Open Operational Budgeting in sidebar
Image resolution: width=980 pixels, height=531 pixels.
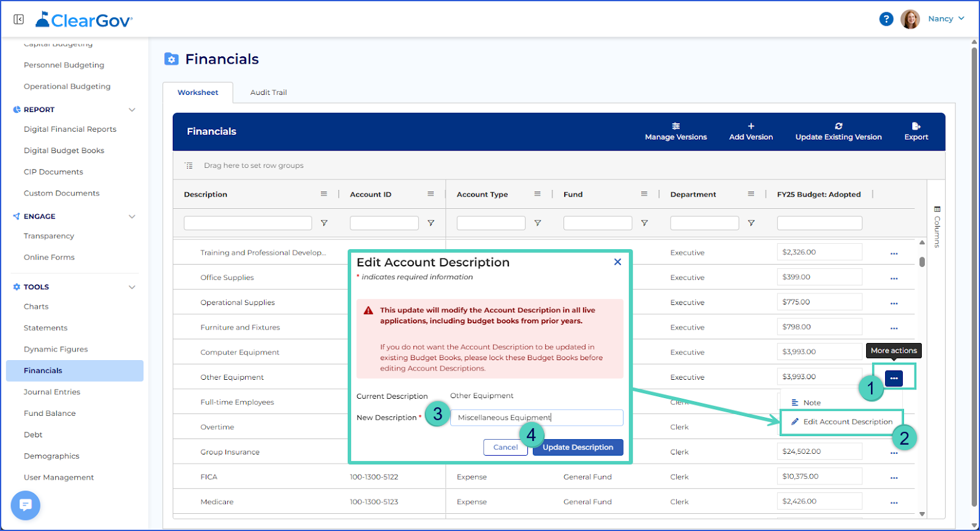coord(67,86)
